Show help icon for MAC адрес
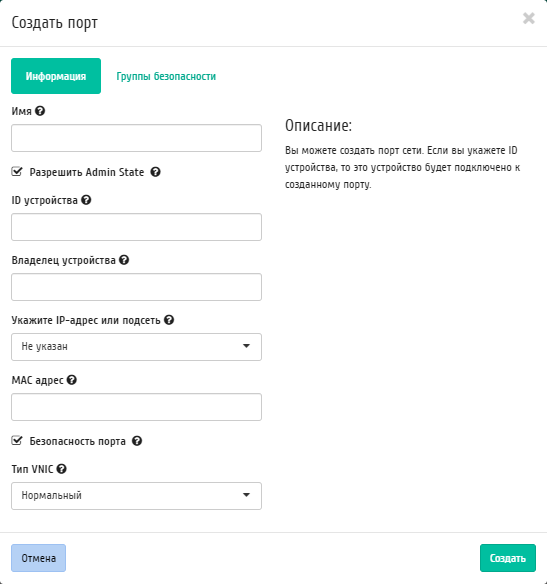This screenshot has width=547, height=584. pos(71,380)
